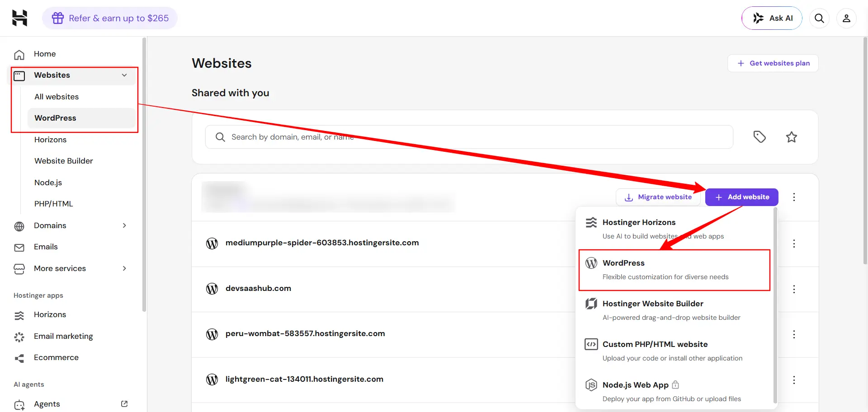This screenshot has height=412, width=868.
Task: Select WordPress in the Websites sidebar submenu
Action: tap(81, 118)
